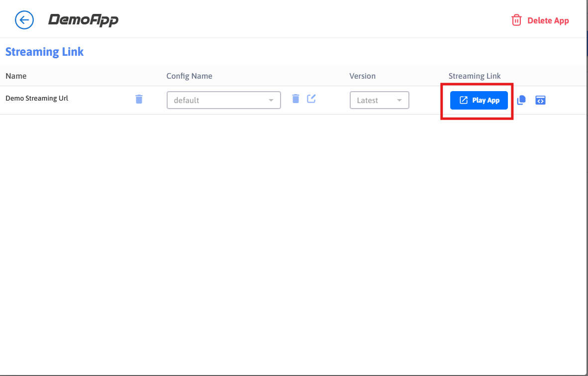588x376 pixels.
Task: Delete the Demo Streaming Url row via trash icon
Action: [x=139, y=99]
